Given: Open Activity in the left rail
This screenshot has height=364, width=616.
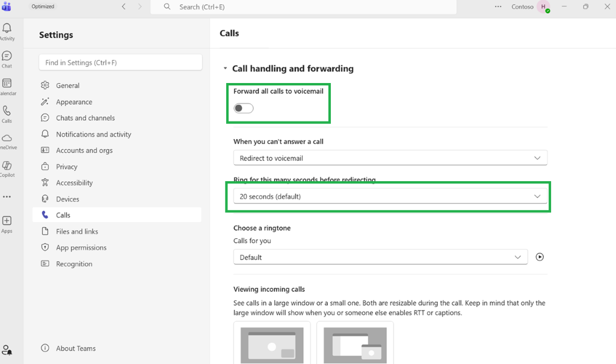Looking at the screenshot, I should coord(7,31).
